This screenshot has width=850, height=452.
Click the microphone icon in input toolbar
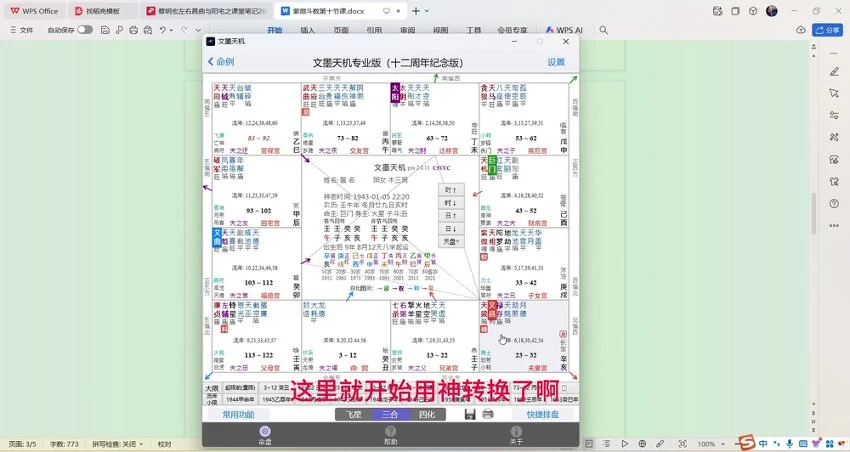pyautogui.click(x=790, y=444)
